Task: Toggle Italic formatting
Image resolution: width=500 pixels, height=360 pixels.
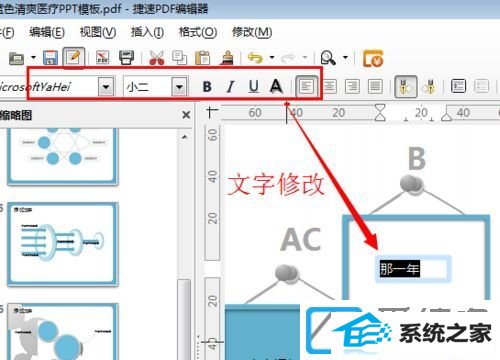Action: tap(230, 87)
